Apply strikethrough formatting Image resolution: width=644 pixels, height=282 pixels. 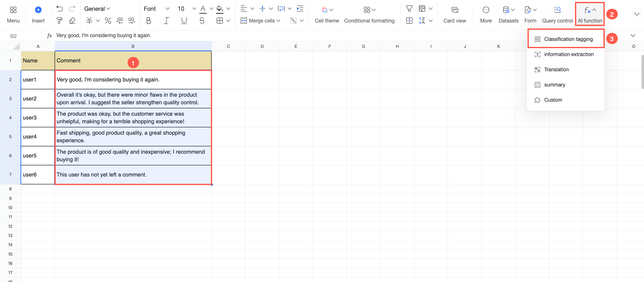click(x=202, y=21)
